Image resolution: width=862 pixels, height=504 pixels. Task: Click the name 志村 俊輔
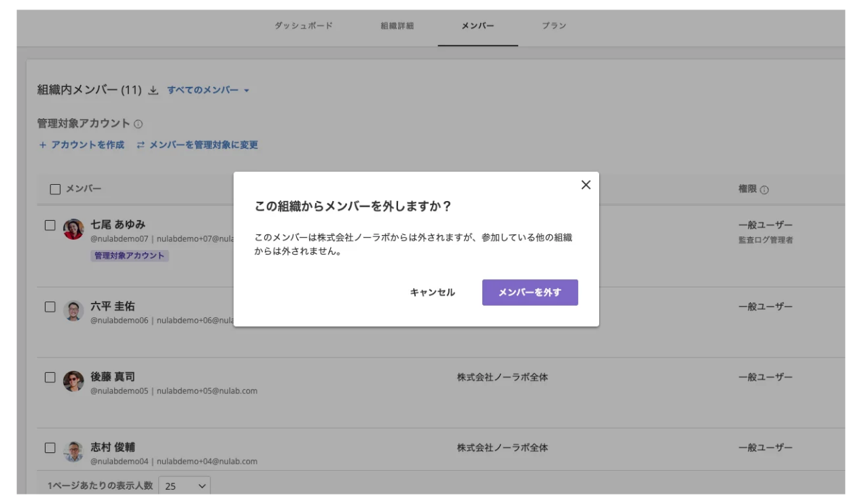pyautogui.click(x=113, y=448)
